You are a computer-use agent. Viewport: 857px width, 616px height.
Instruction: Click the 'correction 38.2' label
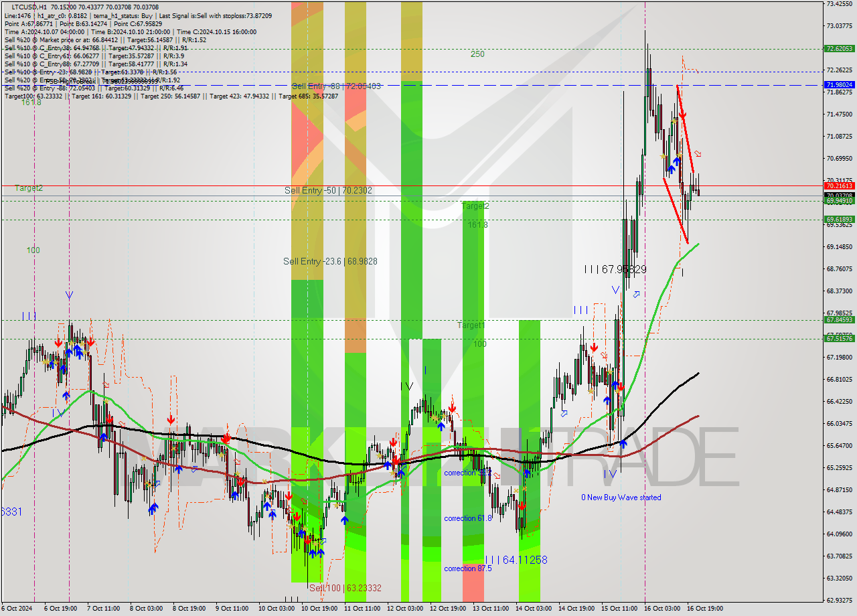(468, 473)
